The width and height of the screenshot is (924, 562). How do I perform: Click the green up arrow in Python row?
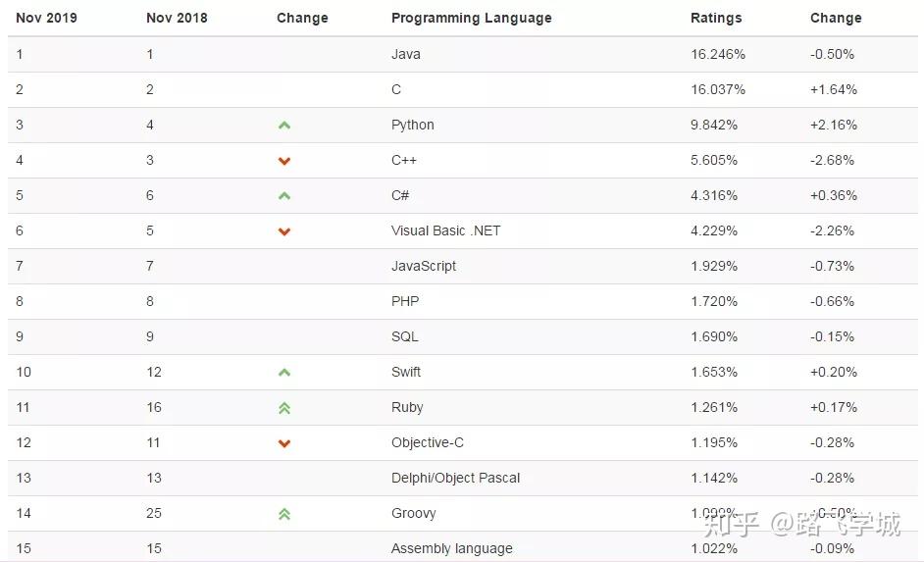pos(284,126)
